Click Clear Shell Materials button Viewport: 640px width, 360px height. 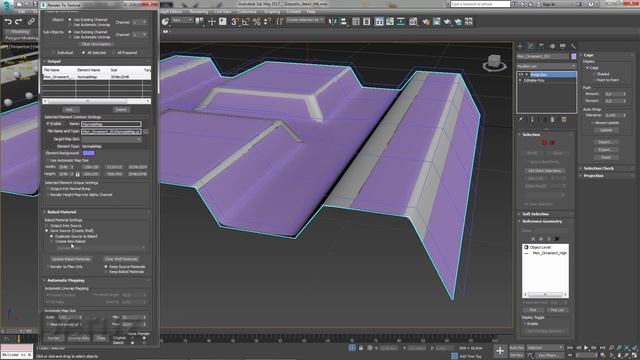[121, 259]
